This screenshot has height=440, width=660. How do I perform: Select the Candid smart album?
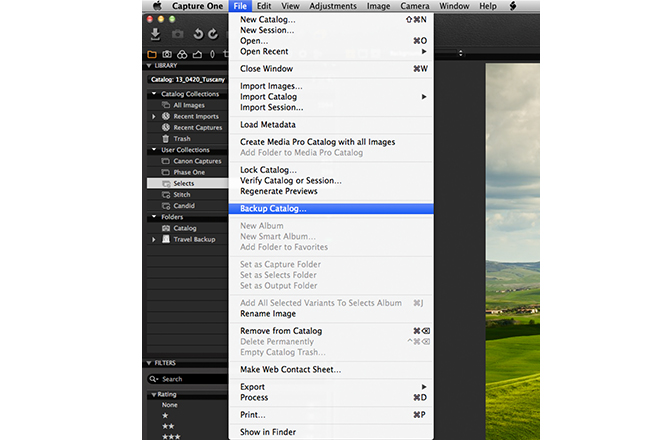187,205
